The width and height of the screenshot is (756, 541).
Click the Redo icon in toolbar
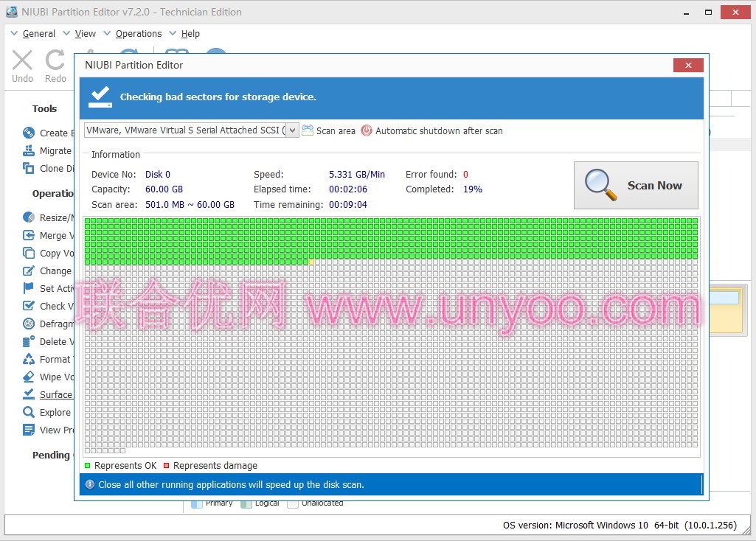[x=55, y=60]
